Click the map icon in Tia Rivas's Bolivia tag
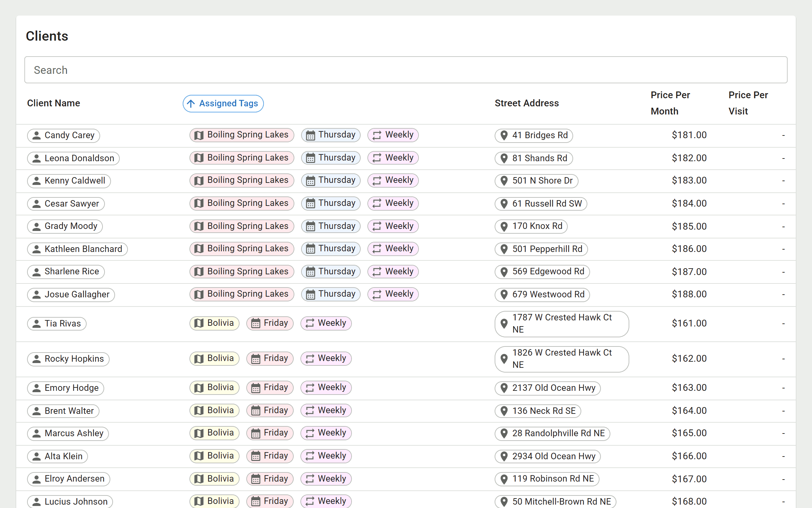812x508 pixels. click(199, 323)
